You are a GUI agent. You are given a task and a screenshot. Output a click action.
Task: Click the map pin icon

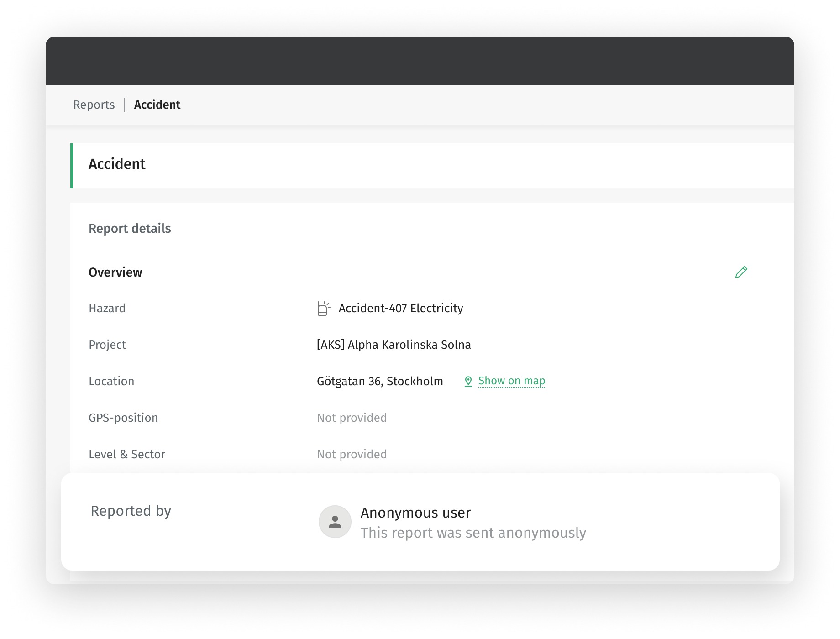468,381
